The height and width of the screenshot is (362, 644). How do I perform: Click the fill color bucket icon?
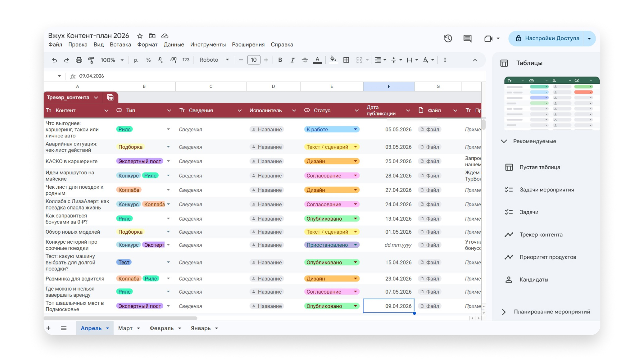coord(333,60)
